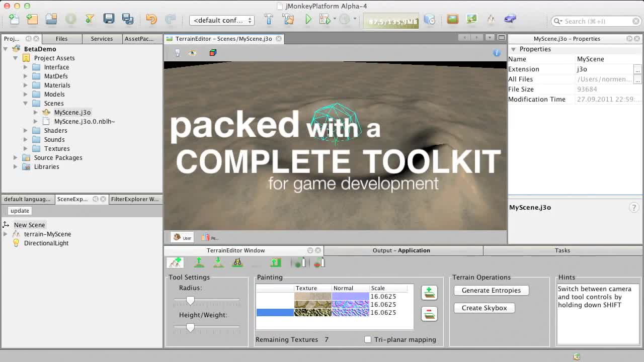Click the Generate Entropies button

click(x=491, y=290)
